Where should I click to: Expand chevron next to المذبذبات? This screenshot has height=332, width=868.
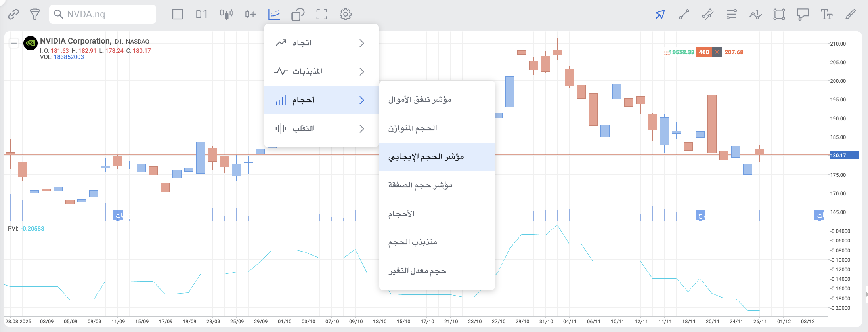[x=361, y=72]
